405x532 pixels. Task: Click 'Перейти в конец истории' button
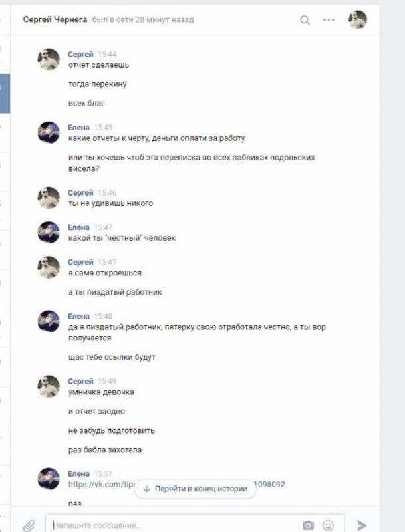pos(196,489)
